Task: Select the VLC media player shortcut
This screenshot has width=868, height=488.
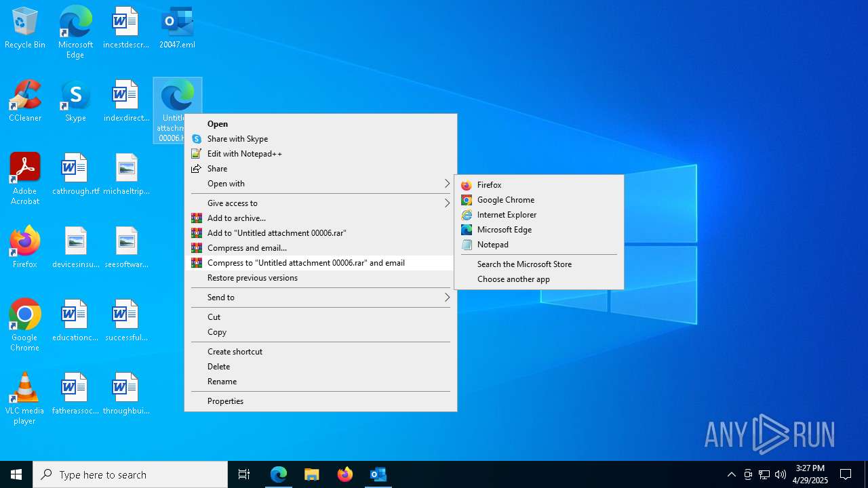Action: [25, 399]
